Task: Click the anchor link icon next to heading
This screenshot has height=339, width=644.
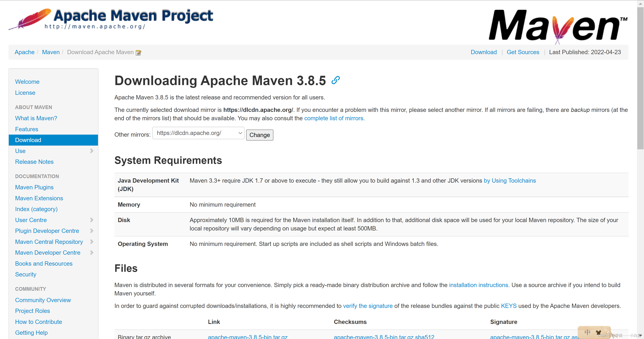Action: 335,80
